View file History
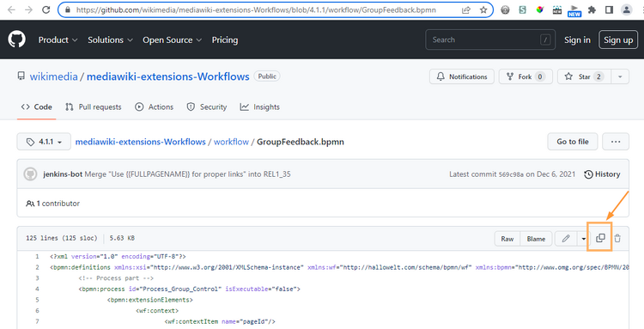The width and height of the screenshot is (644, 329). click(602, 174)
